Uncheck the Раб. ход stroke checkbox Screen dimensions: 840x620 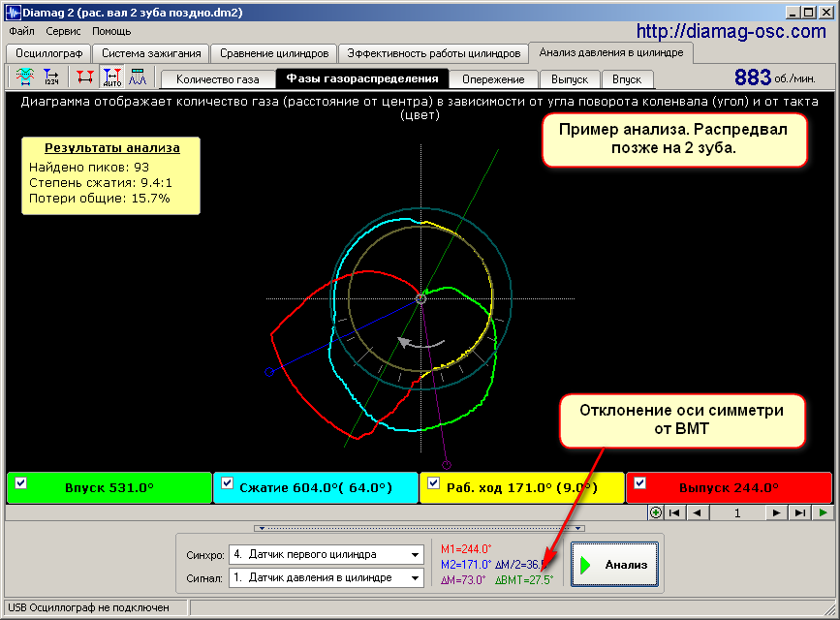click(433, 482)
